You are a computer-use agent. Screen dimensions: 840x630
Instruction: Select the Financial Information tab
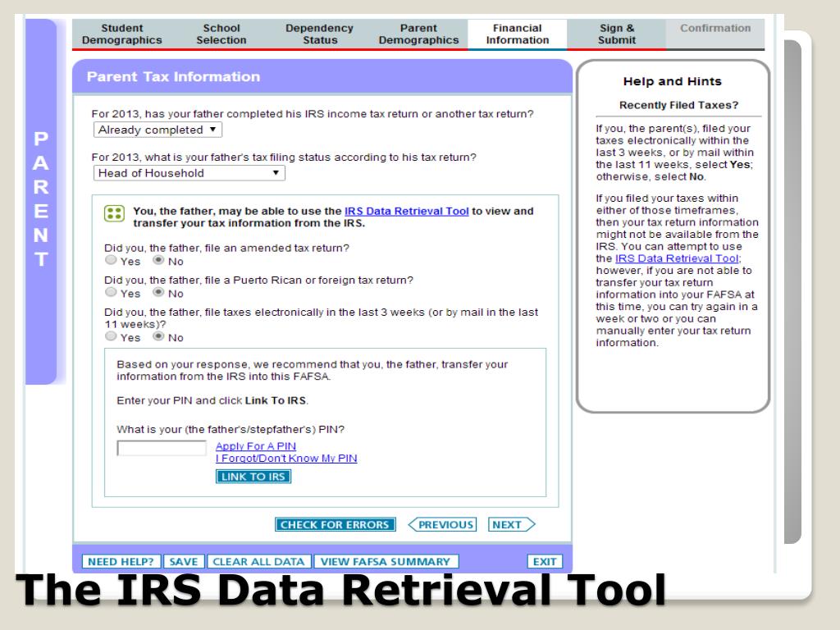point(518,34)
